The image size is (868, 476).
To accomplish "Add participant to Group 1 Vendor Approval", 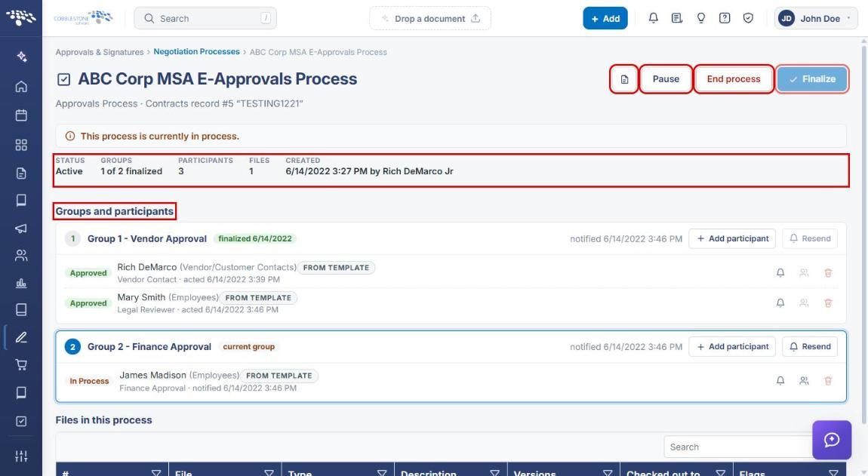I will [732, 238].
